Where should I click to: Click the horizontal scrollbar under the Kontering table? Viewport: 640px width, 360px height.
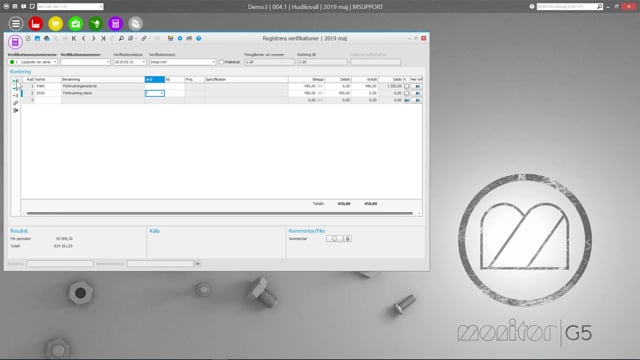[x=220, y=213]
